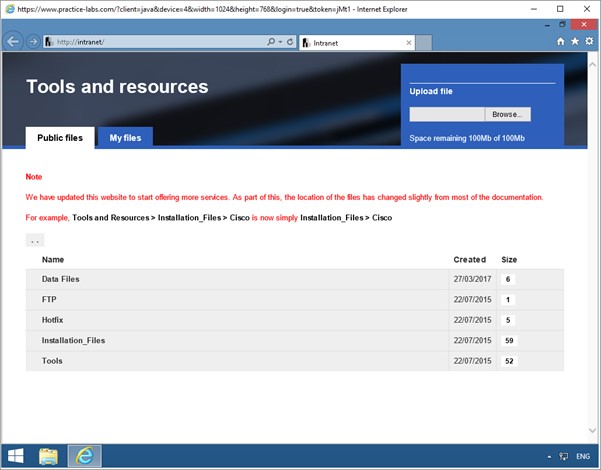Refresh the intranet page
The image size is (601, 470).
point(290,41)
